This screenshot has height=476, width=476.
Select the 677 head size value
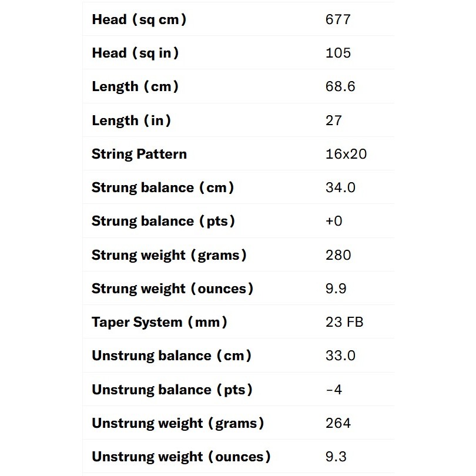[338, 19]
